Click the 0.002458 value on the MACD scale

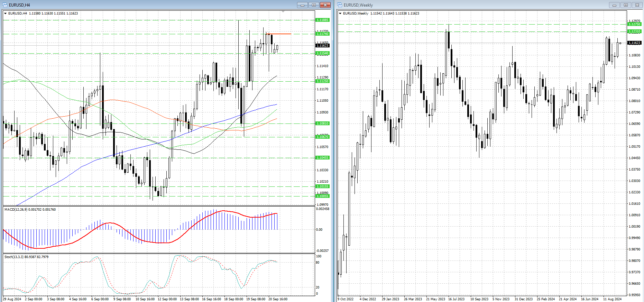pos(323,209)
